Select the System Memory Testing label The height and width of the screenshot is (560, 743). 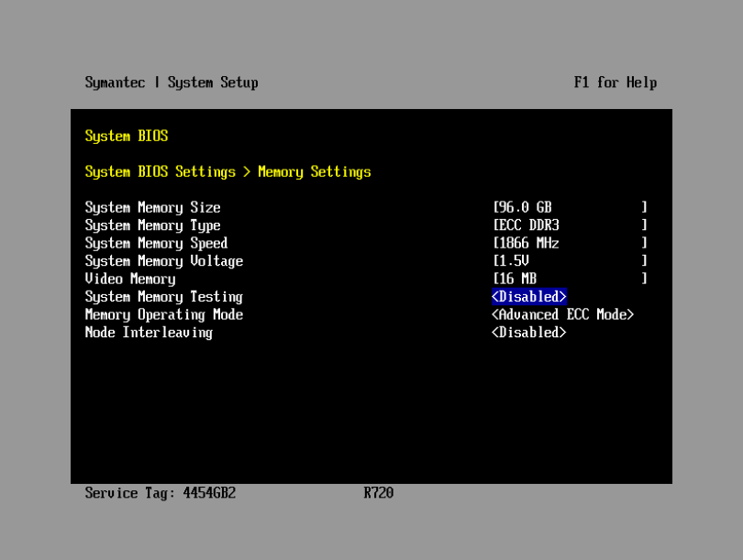163,297
